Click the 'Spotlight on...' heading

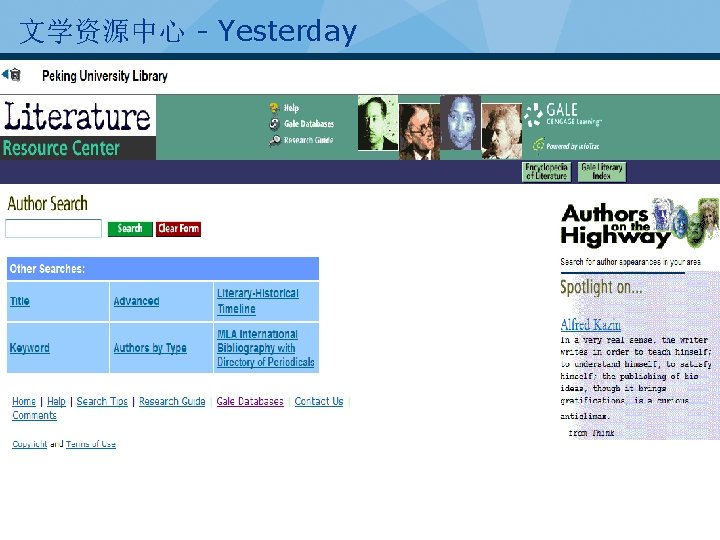pyautogui.click(x=601, y=287)
